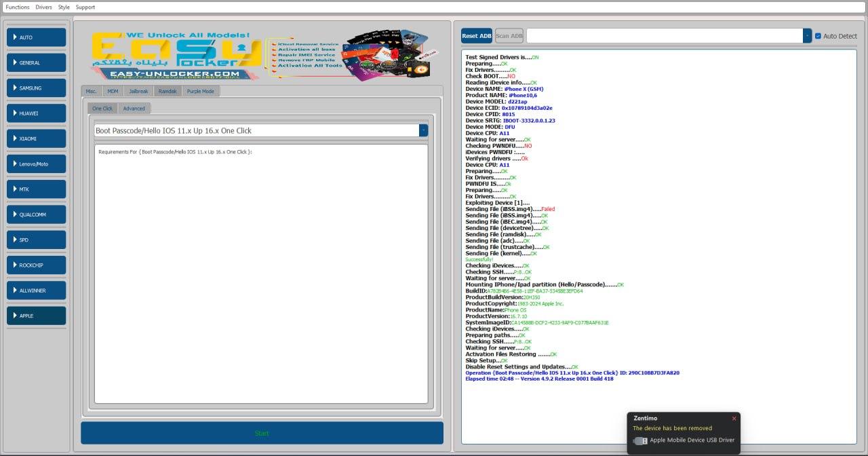Select the AUTO category in the sidebar
The width and height of the screenshot is (868, 456).
pyautogui.click(x=37, y=37)
